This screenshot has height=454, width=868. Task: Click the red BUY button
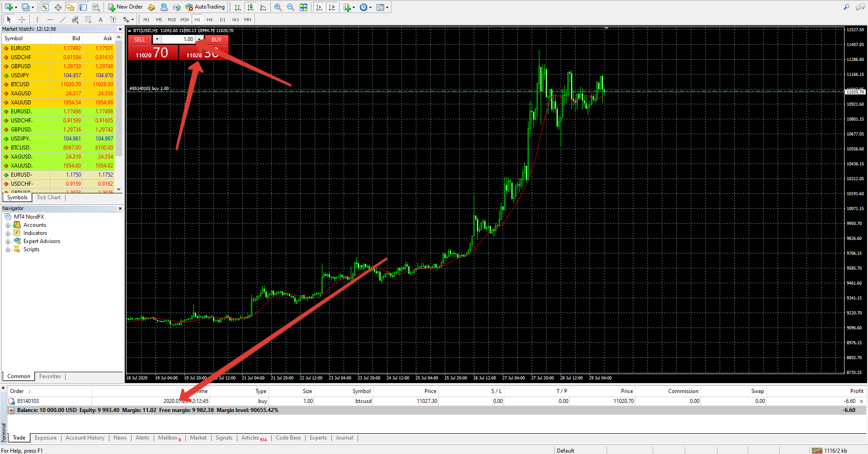(x=217, y=40)
